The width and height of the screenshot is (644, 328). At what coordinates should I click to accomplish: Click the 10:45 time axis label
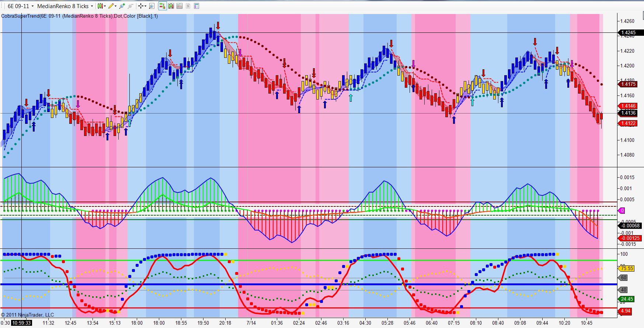(x=586, y=323)
